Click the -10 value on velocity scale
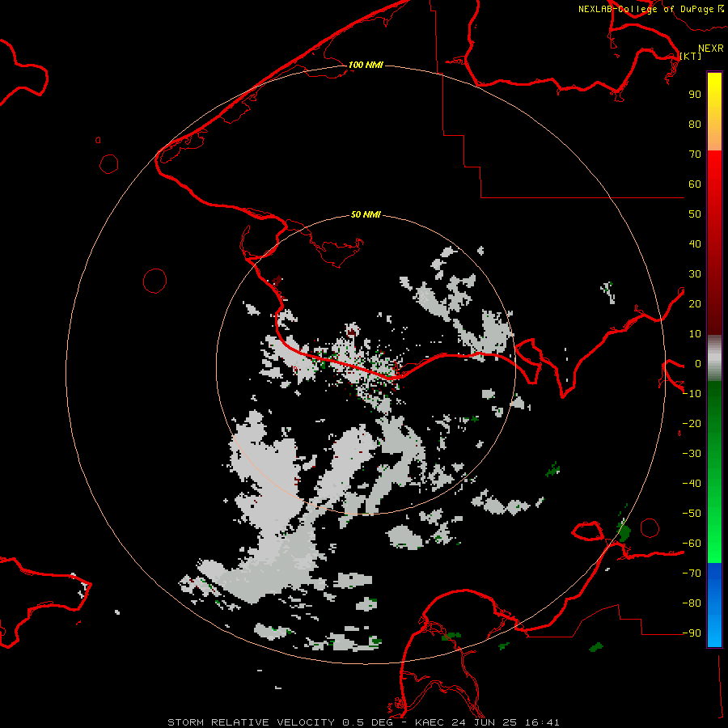Viewport: 728px width, 728px height. [692, 394]
